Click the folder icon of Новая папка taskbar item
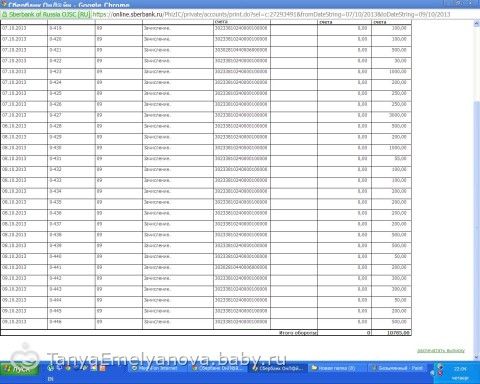The width and height of the screenshot is (480, 384). coord(314,368)
